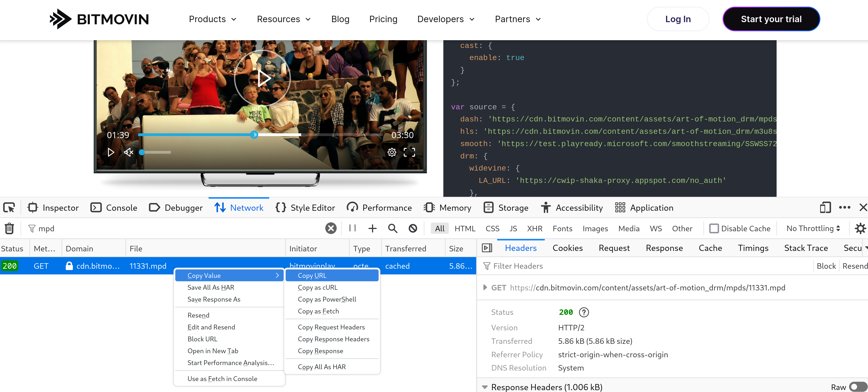Click the element picker icon in devtools
The width and height of the screenshot is (868, 392).
point(9,208)
